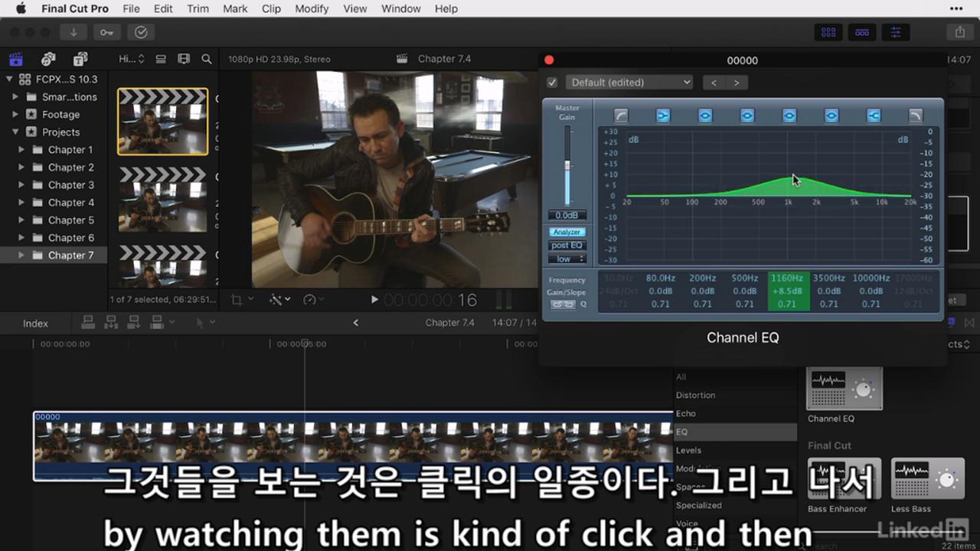Open the crop and transform tool menu
The height and width of the screenshot is (551, 980).
[242, 299]
